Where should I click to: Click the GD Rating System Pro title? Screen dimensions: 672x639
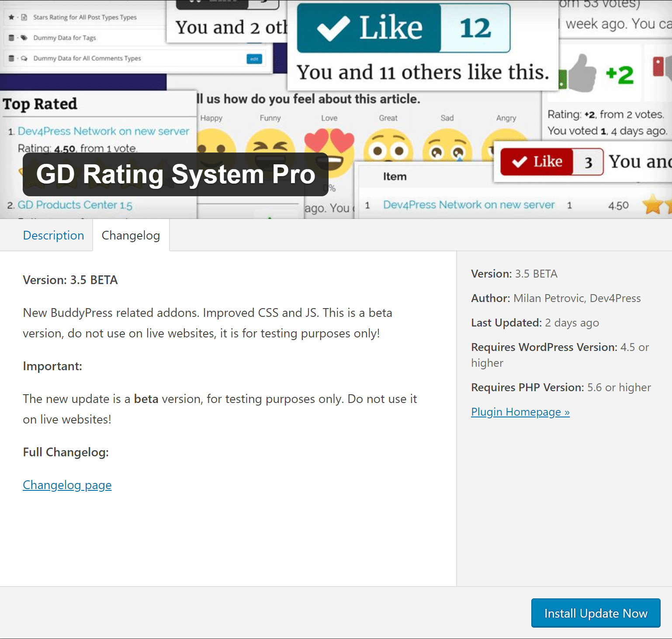(176, 174)
